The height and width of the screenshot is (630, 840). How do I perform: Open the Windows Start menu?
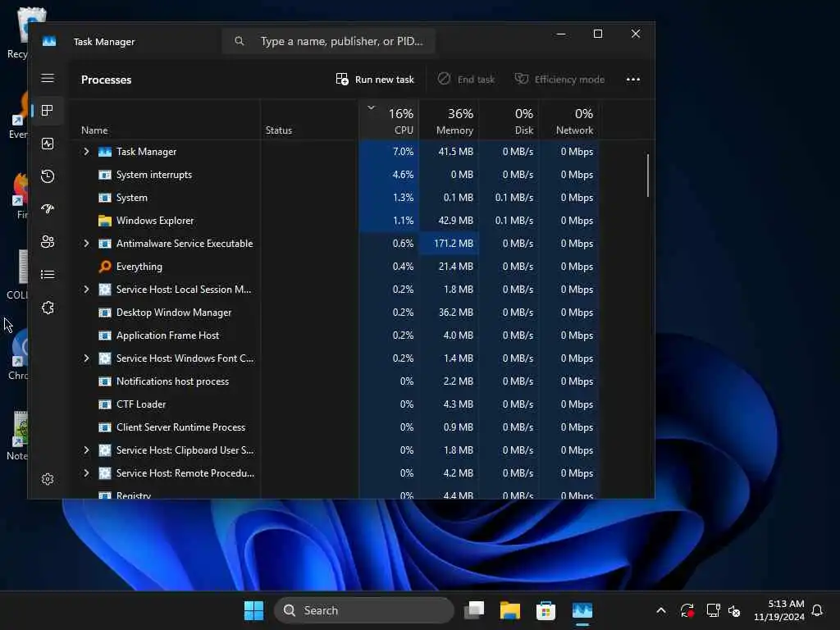pyautogui.click(x=254, y=610)
